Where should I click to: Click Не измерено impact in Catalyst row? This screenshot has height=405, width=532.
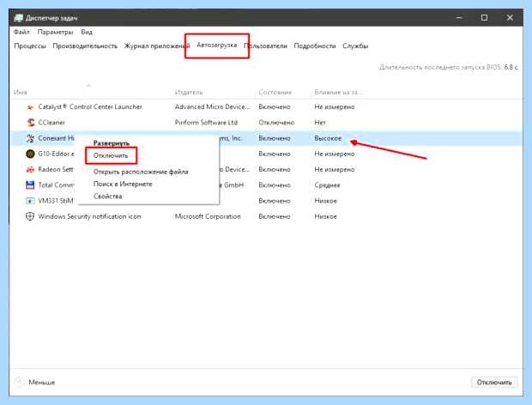click(x=334, y=107)
